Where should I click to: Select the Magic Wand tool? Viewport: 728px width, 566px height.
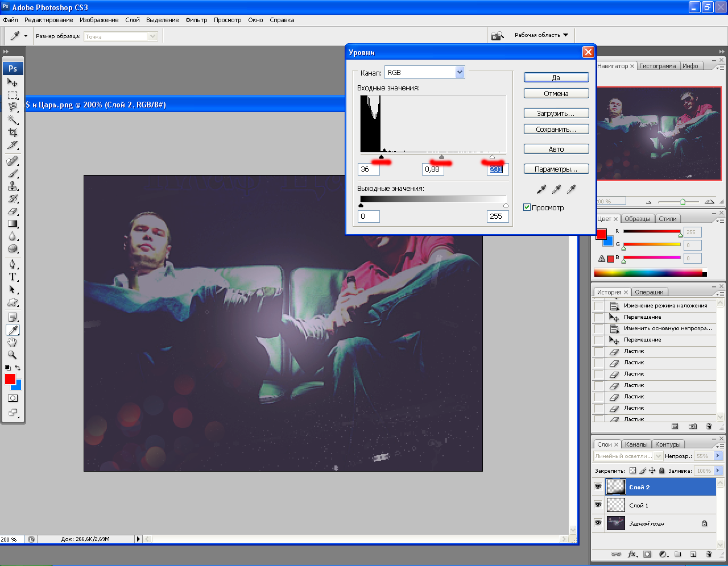click(x=13, y=120)
